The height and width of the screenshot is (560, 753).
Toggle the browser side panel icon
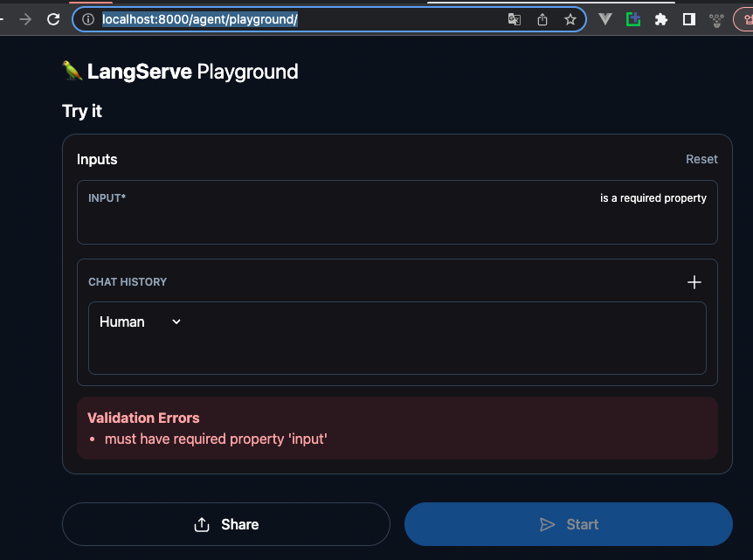689,19
